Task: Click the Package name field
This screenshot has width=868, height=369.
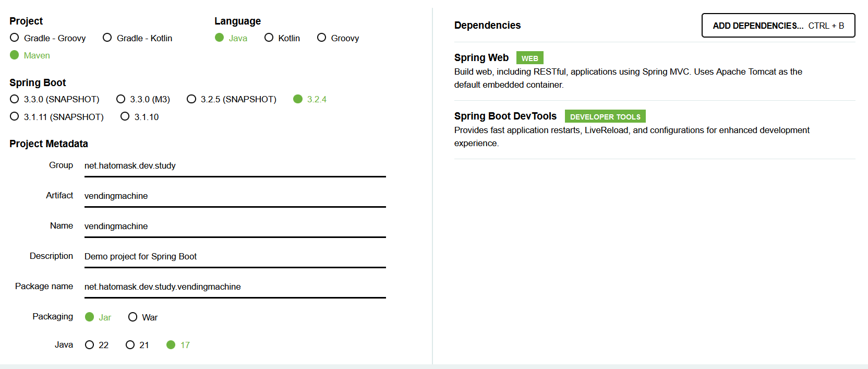Action: (x=235, y=287)
